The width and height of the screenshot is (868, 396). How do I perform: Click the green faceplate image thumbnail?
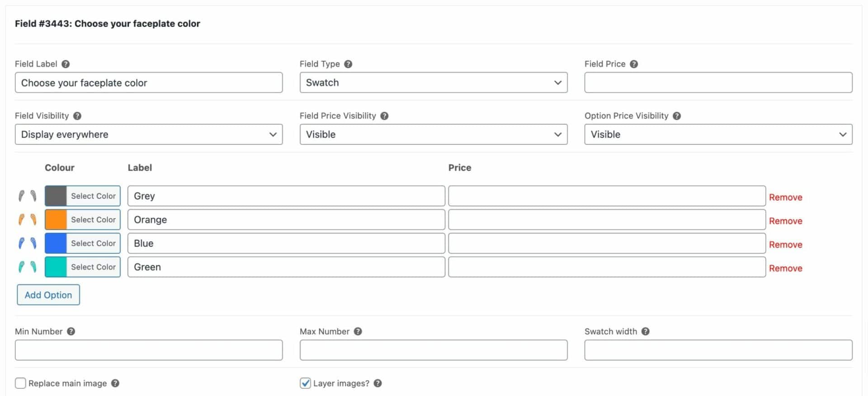click(x=27, y=267)
